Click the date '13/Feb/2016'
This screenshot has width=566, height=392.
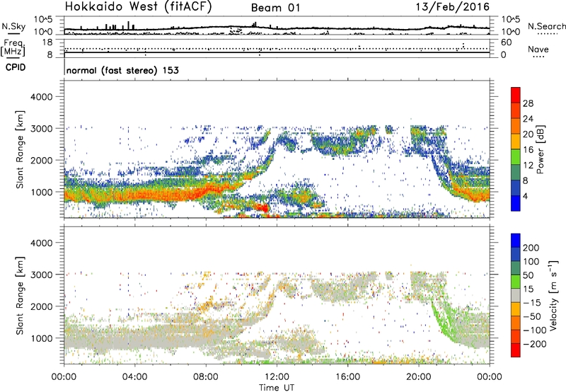453,7
